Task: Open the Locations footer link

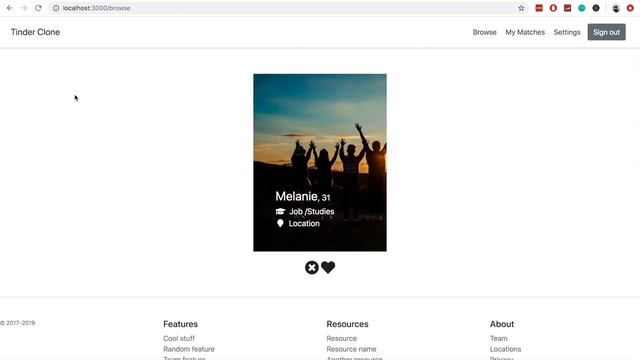Action: 505,349
